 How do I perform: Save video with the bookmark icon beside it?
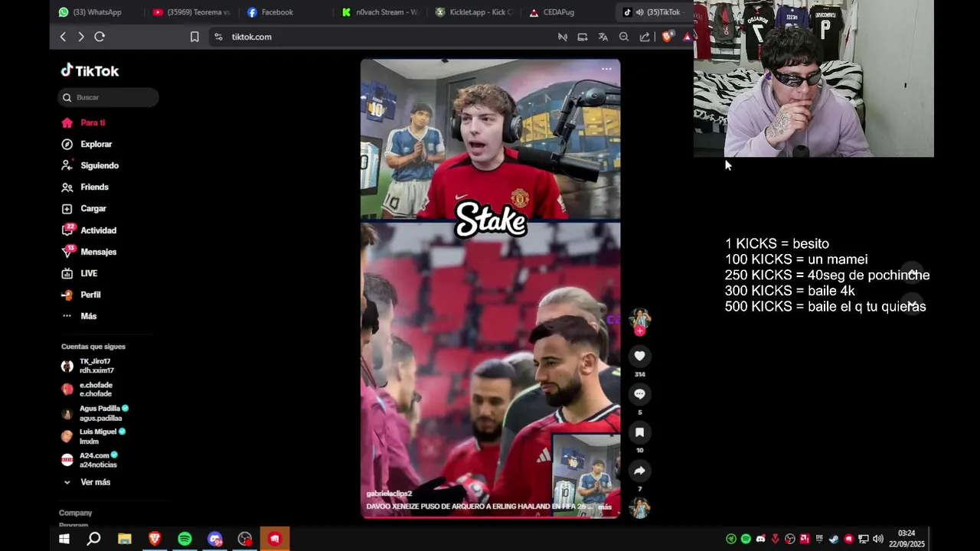(x=639, y=432)
